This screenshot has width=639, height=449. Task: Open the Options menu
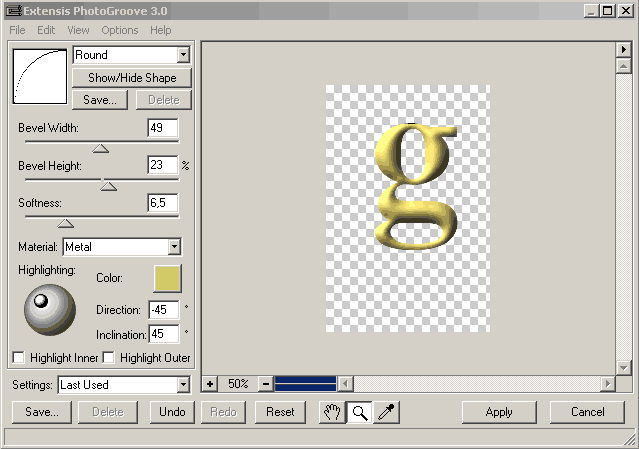pyautogui.click(x=119, y=30)
